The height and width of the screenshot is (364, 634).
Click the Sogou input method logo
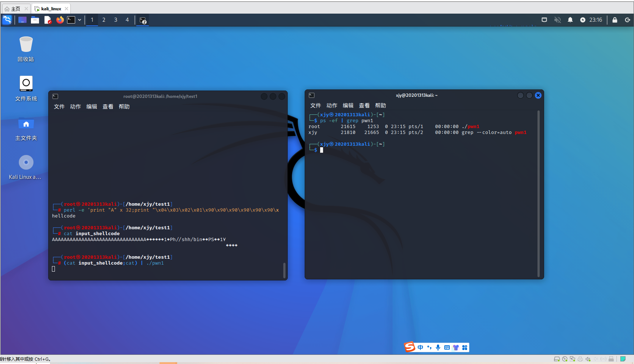pyautogui.click(x=410, y=347)
